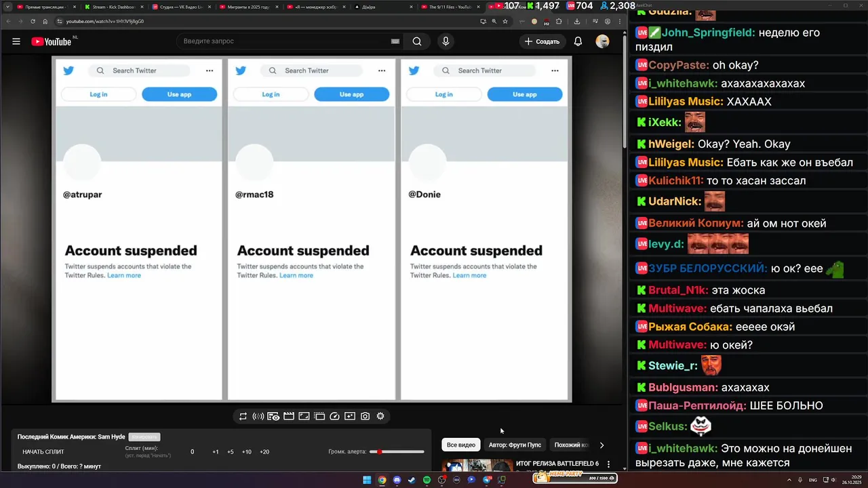Screen dimensions: 868x488
Task: Open browser downloads icon
Action: (x=577, y=21)
